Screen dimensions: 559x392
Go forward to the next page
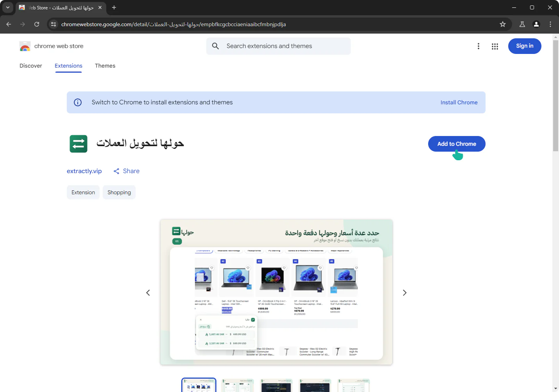pos(23,24)
